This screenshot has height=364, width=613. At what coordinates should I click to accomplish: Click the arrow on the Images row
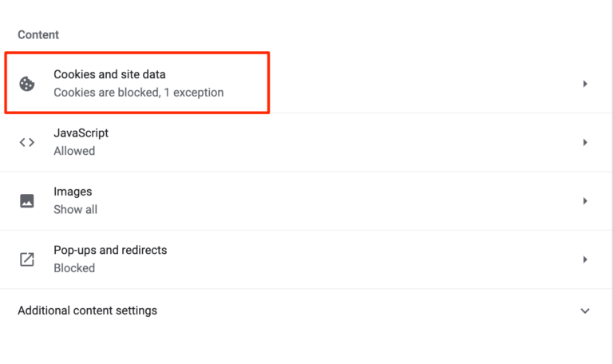pos(585,201)
